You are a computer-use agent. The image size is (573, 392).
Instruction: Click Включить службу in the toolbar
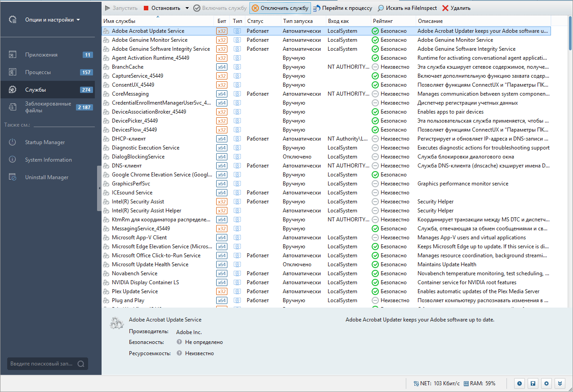[x=220, y=8]
